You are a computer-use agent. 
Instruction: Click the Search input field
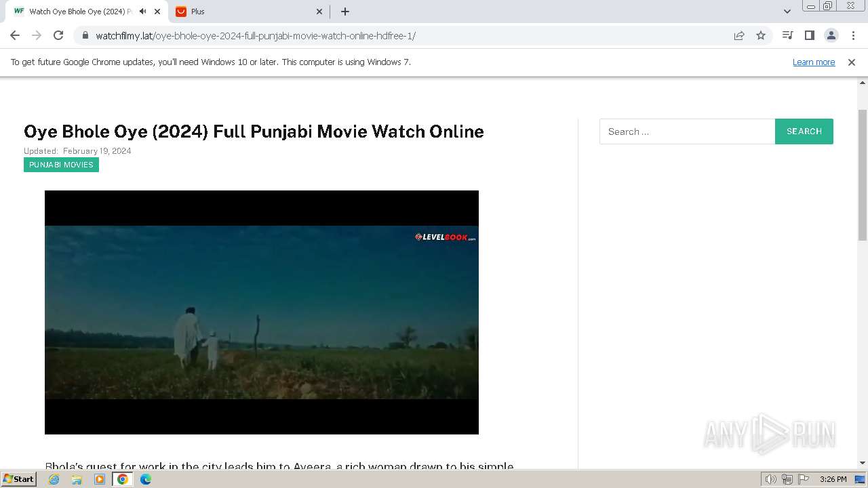pos(687,131)
